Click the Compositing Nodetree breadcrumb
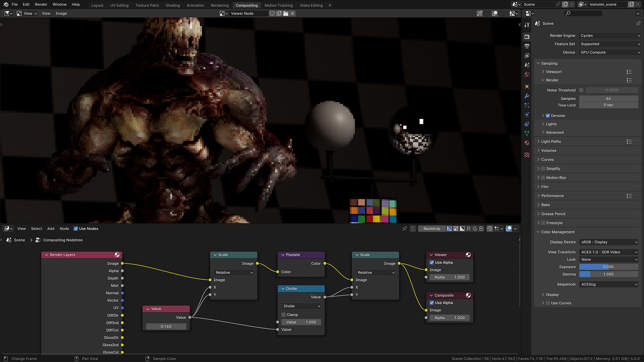 point(63,240)
